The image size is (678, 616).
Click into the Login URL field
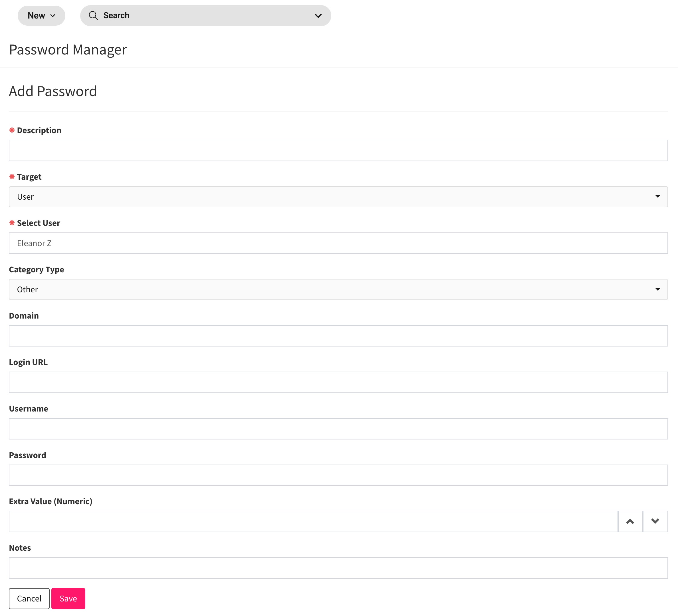[338, 382]
